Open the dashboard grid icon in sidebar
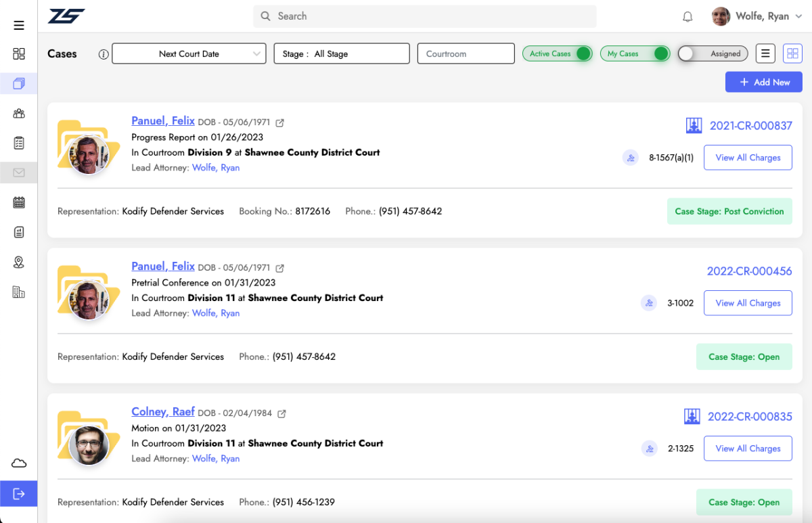Screen dimensions: 812x523 [x=19, y=54]
